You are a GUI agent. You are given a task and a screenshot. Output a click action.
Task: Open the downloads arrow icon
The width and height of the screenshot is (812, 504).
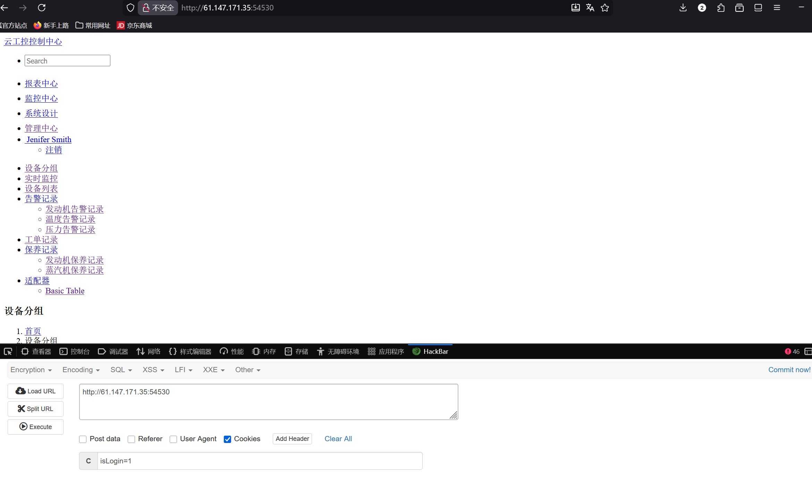tap(683, 8)
